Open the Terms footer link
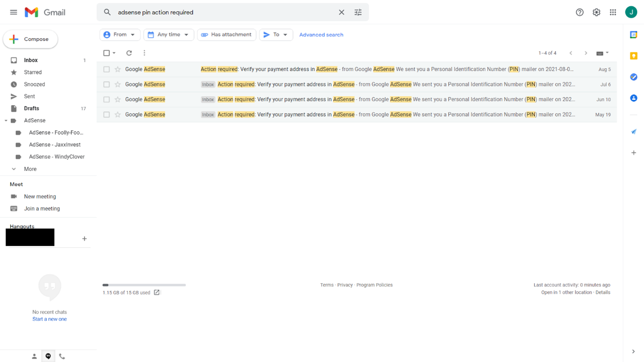This screenshot has width=644, height=362. pyautogui.click(x=327, y=285)
